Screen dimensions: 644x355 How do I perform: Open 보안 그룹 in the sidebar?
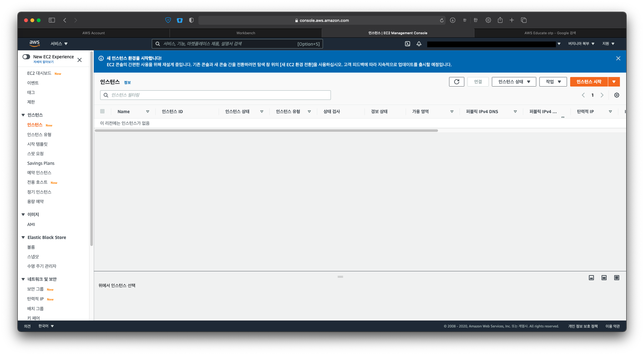tap(35, 289)
